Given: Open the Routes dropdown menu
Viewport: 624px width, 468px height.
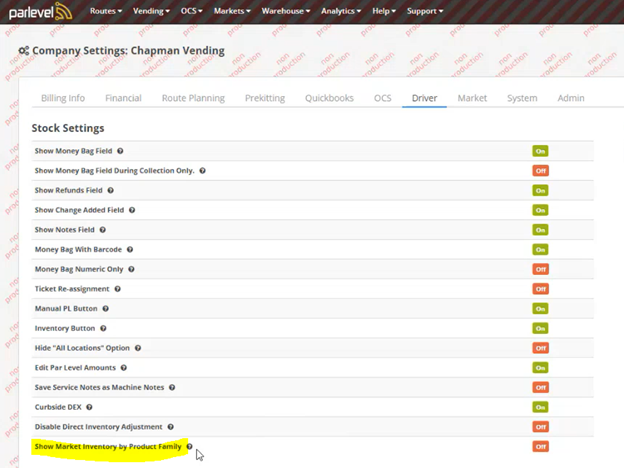Looking at the screenshot, I should pyautogui.click(x=106, y=11).
